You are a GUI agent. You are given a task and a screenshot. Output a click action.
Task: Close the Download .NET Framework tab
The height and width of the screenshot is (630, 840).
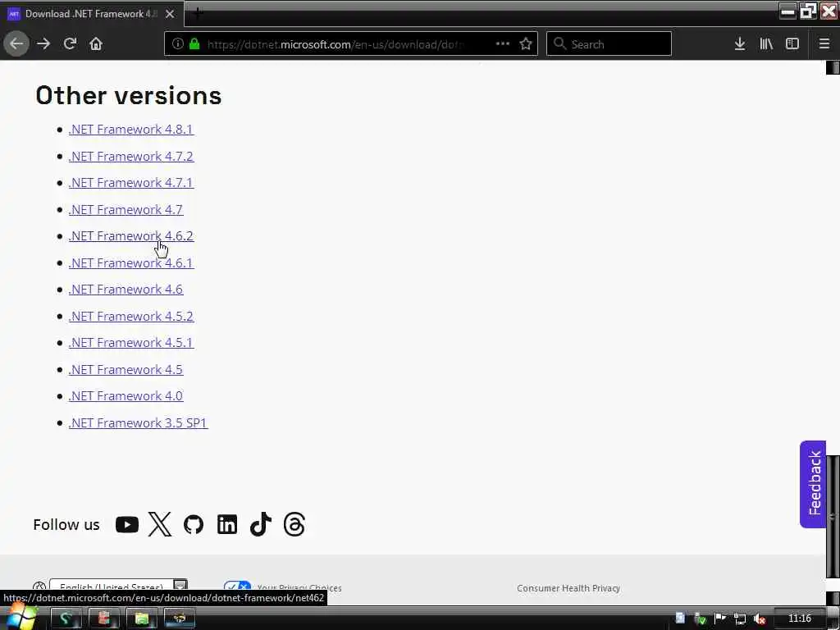(170, 14)
